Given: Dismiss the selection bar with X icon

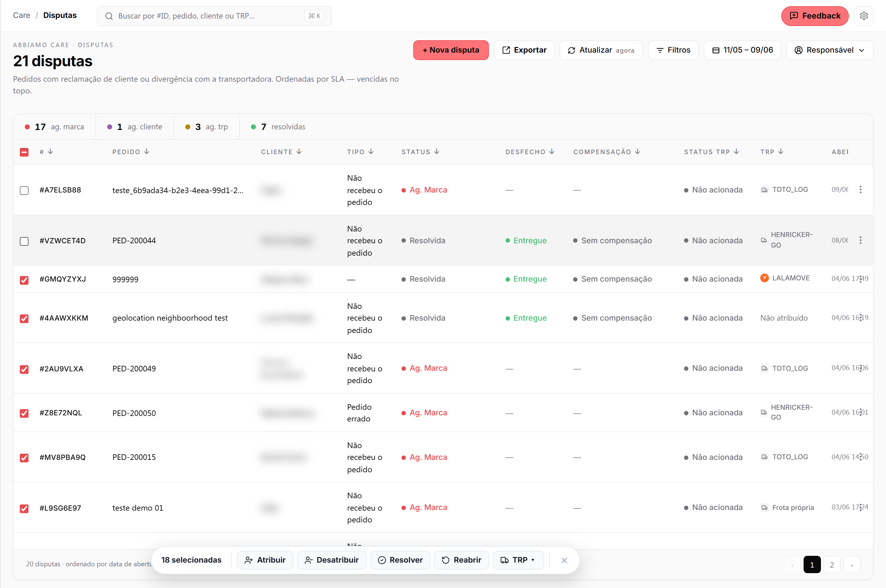Looking at the screenshot, I should [564, 560].
